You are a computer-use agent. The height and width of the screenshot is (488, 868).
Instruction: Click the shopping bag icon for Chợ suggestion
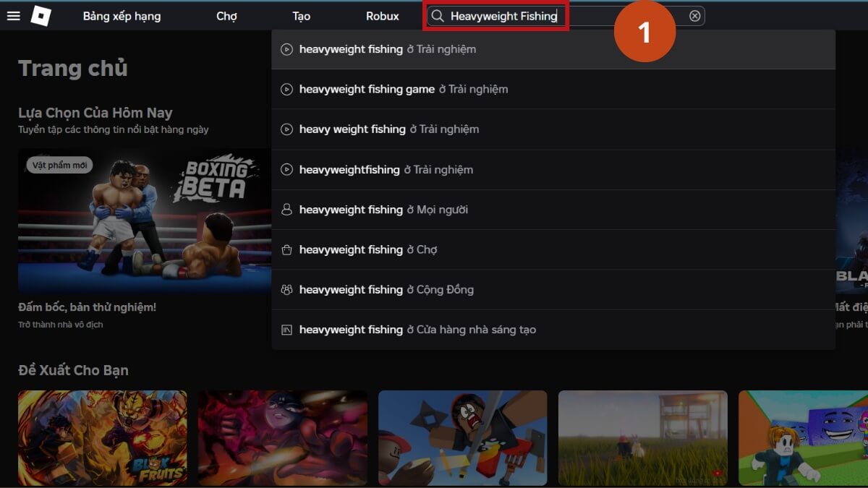[286, 250]
